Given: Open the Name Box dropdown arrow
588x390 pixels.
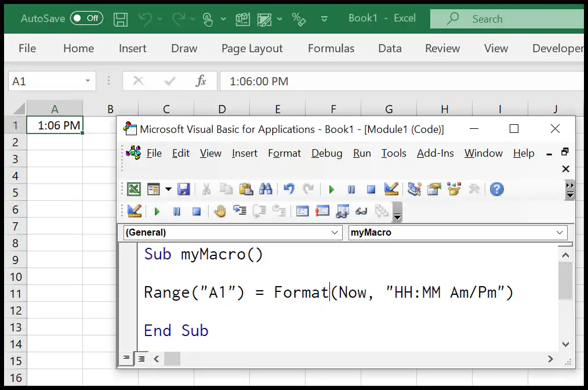Looking at the screenshot, I should coord(88,81).
